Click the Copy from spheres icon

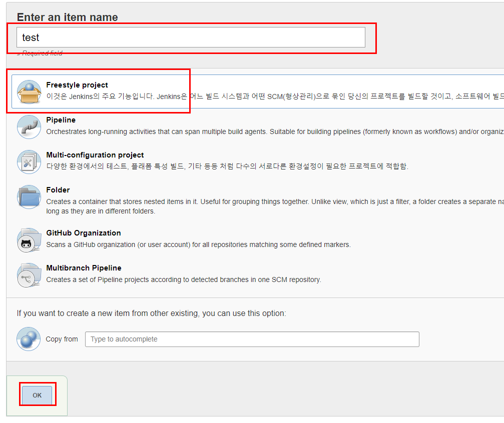click(29, 339)
